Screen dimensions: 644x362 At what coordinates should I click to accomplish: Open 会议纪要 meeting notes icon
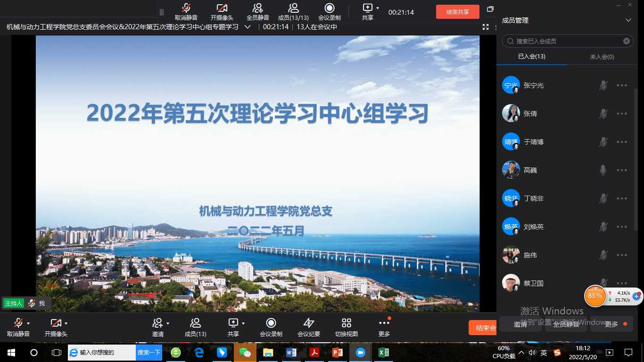308,323
